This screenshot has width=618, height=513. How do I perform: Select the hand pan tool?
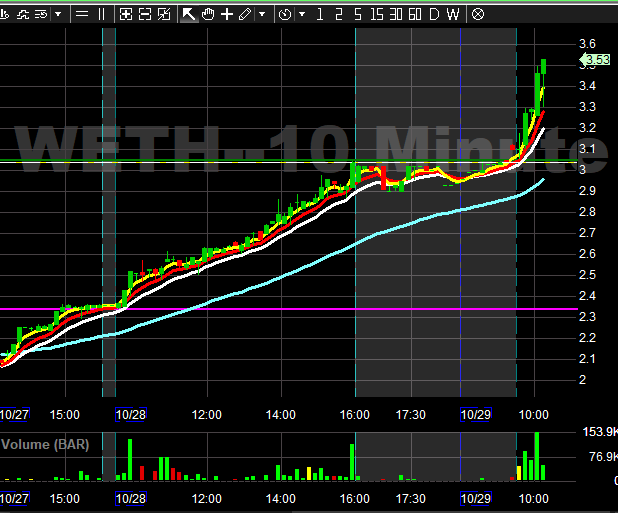pyautogui.click(x=208, y=15)
